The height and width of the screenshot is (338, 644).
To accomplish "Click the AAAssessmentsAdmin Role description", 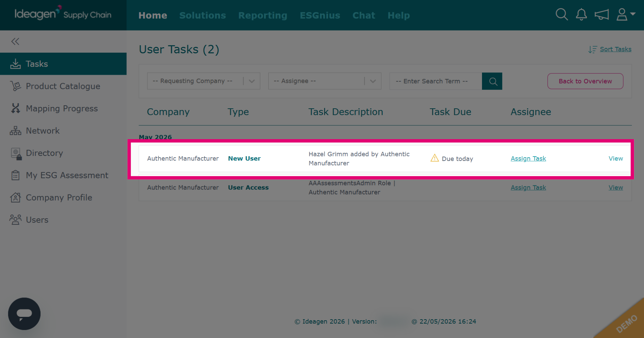I will tap(352, 188).
